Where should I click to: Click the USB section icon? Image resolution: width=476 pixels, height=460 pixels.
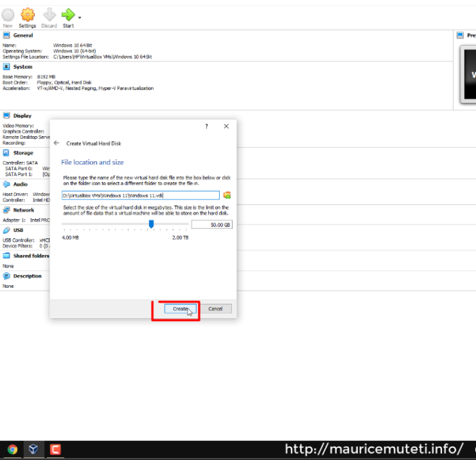6,230
